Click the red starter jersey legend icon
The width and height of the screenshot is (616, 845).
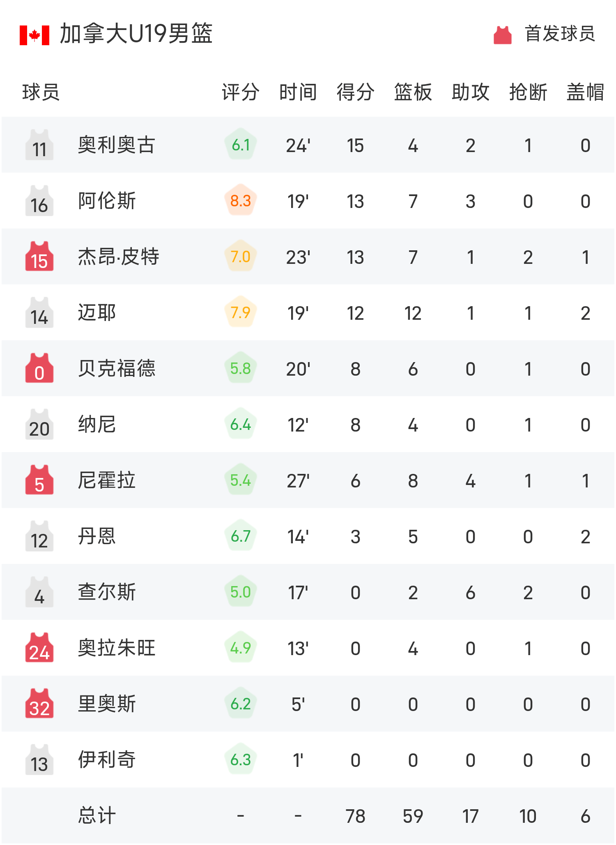pos(502,35)
